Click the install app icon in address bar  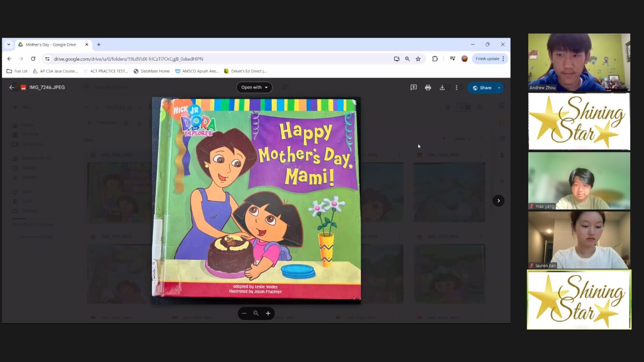tap(397, 59)
